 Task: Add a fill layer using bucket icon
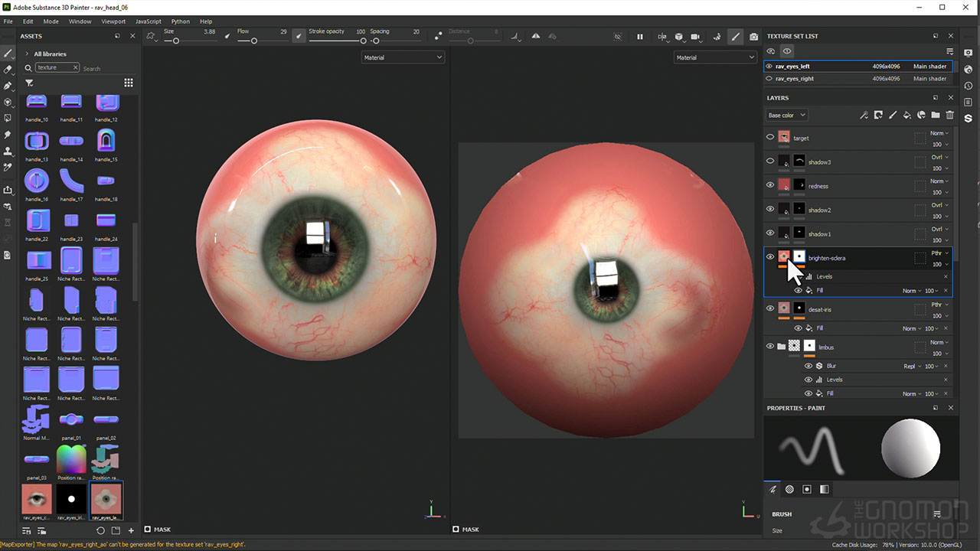click(906, 115)
